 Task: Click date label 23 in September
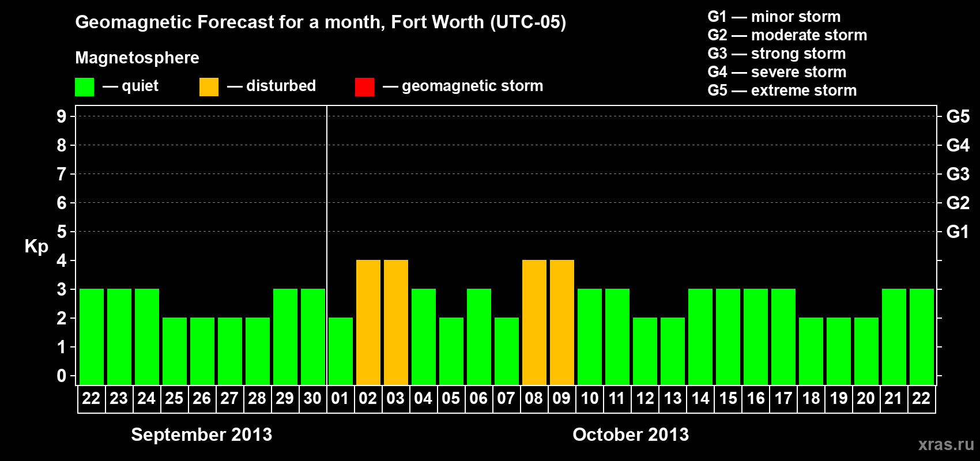click(x=119, y=399)
